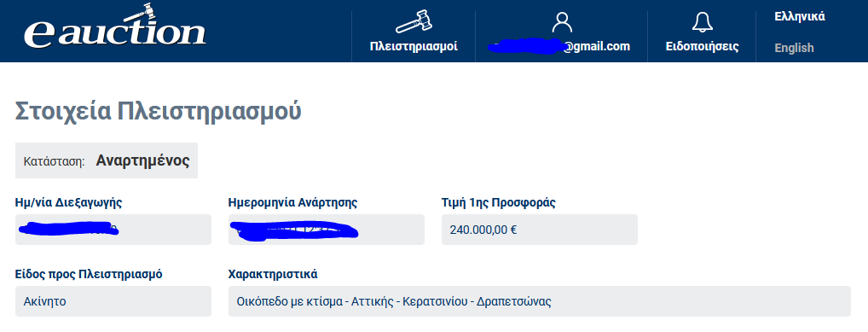Show notifications via the bell icon
The width and height of the screenshot is (868, 332).
[702, 22]
